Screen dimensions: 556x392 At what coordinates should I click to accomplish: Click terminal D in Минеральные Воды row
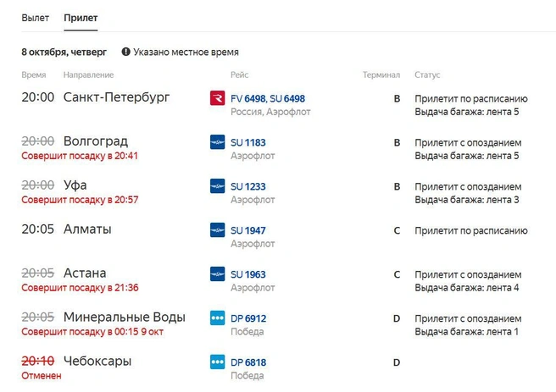click(x=397, y=318)
